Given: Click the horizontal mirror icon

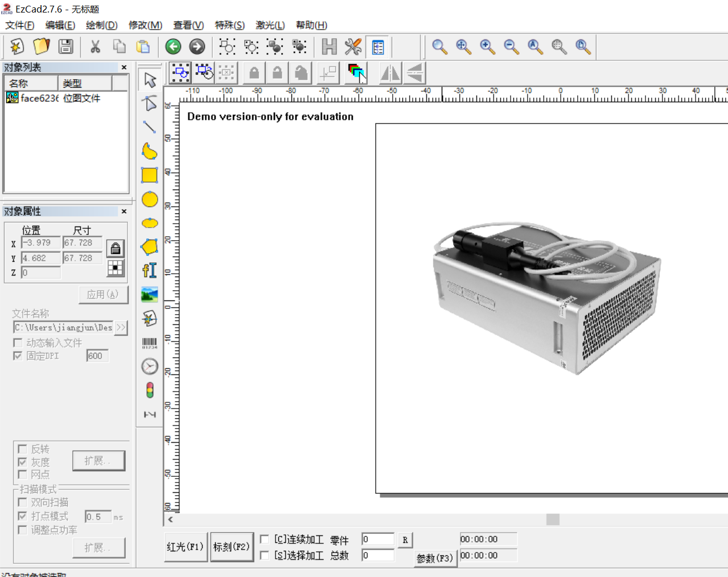Looking at the screenshot, I should pyautogui.click(x=390, y=73).
